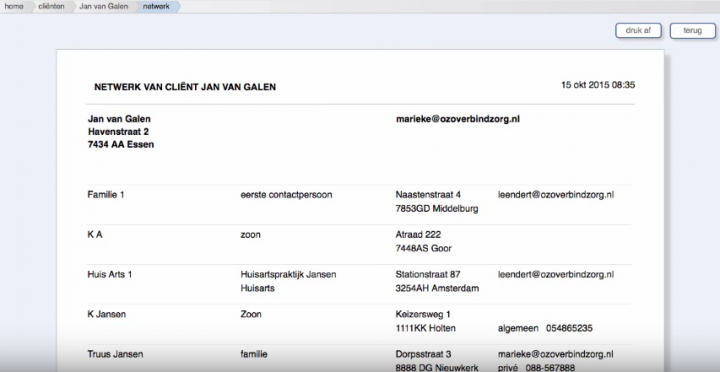Click the report title NETWERK VAN CLIËNT JAN VAN GALEN
This screenshot has width=720, height=372.
coord(185,87)
